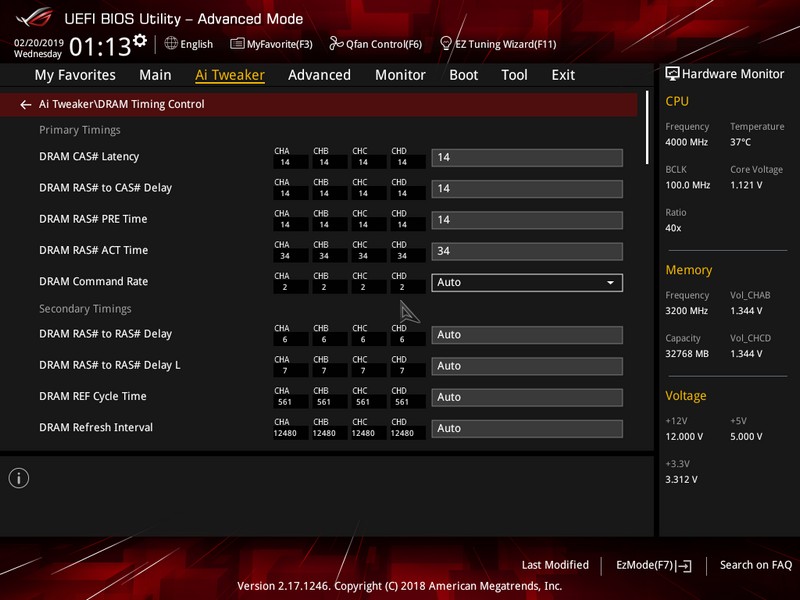The image size is (800, 600).
Task: Select the DRAM RAS# ACT Time field
Action: coord(526,251)
